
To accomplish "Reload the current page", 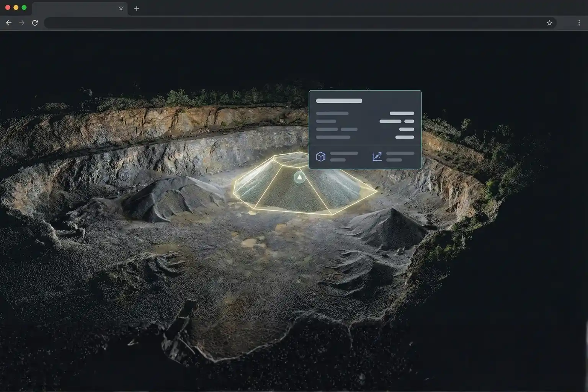I will (35, 23).
